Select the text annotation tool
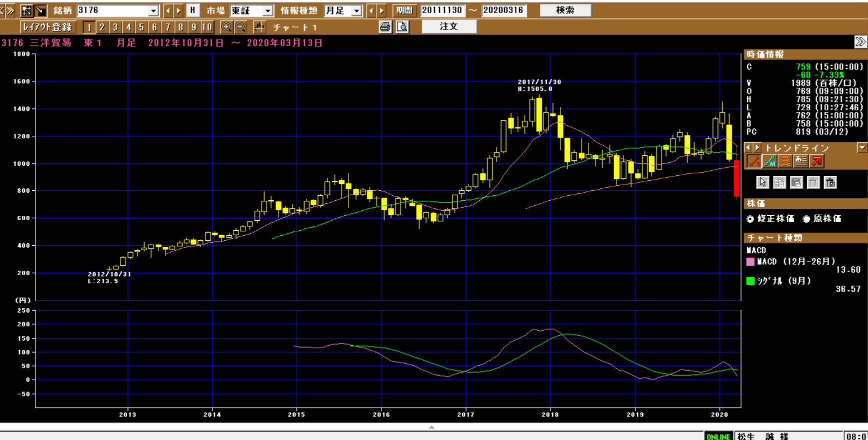The width and height of the screenshot is (868, 440). click(x=801, y=161)
